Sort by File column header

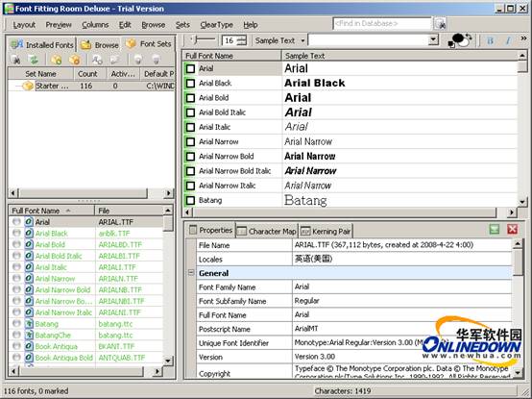tap(129, 211)
